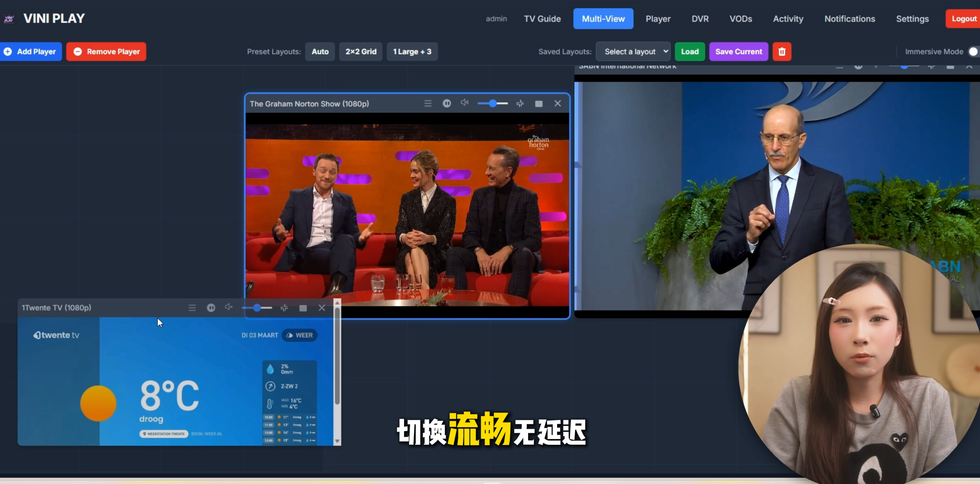Toggle fullscreen on 1Twente TV player

[303, 308]
